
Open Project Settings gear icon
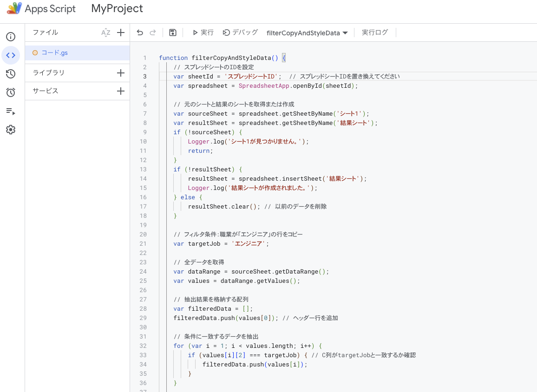pos(11,130)
